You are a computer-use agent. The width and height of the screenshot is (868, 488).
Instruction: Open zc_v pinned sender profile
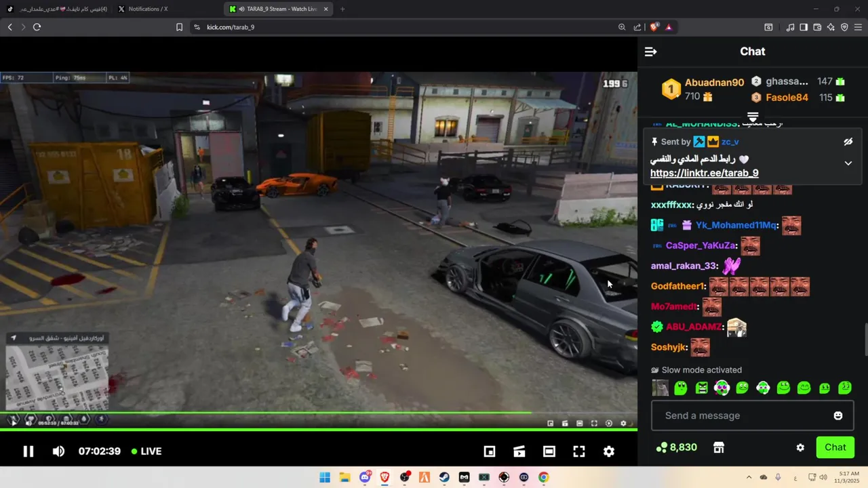(x=730, y=142)
